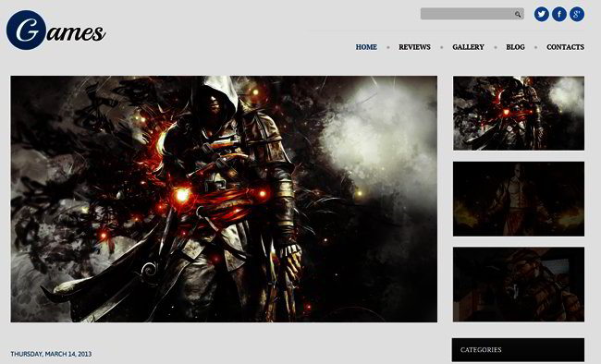Open the Facebook social icon
The width and height of the screenshot is (601, 364).
pyautogui.click(x=559, y=14)
